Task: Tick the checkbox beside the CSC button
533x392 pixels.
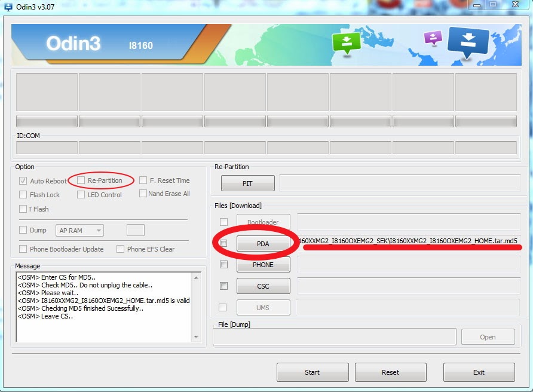Action: (223, 286)
